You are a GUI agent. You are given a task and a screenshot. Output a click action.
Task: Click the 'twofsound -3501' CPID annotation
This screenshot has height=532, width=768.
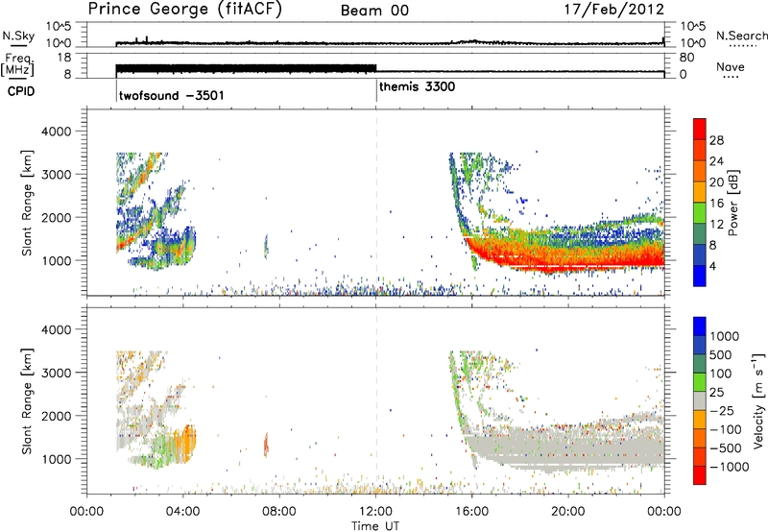click(x=172, y=95)
